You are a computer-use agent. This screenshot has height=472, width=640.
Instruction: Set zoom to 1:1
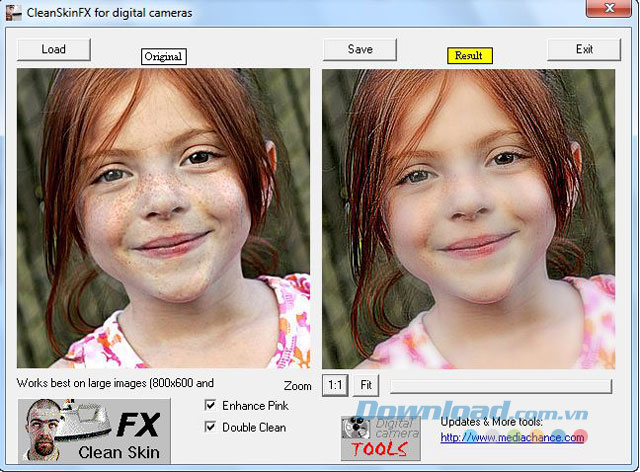click(x=334, y=385)
